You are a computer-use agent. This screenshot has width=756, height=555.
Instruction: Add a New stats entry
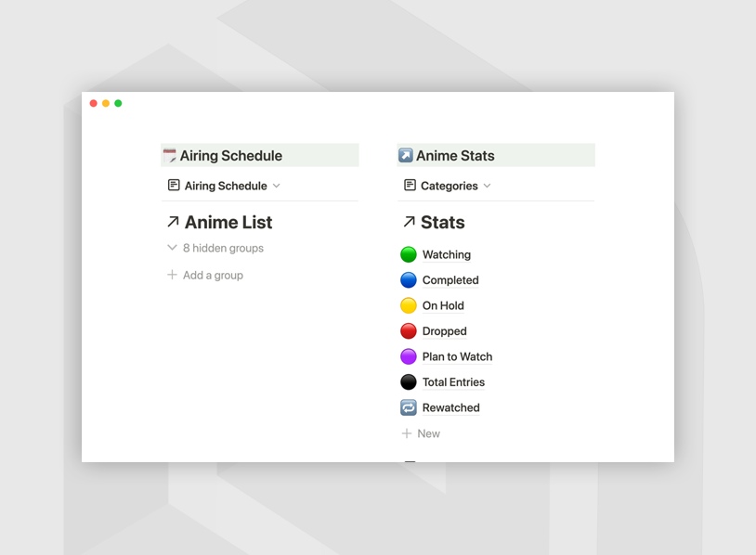(x=421, y=433)
